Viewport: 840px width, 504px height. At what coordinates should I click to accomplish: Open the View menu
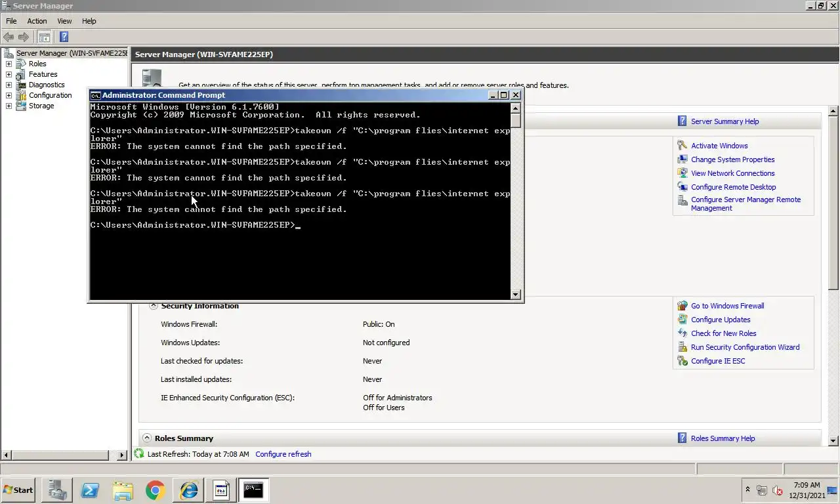[64, 21]
